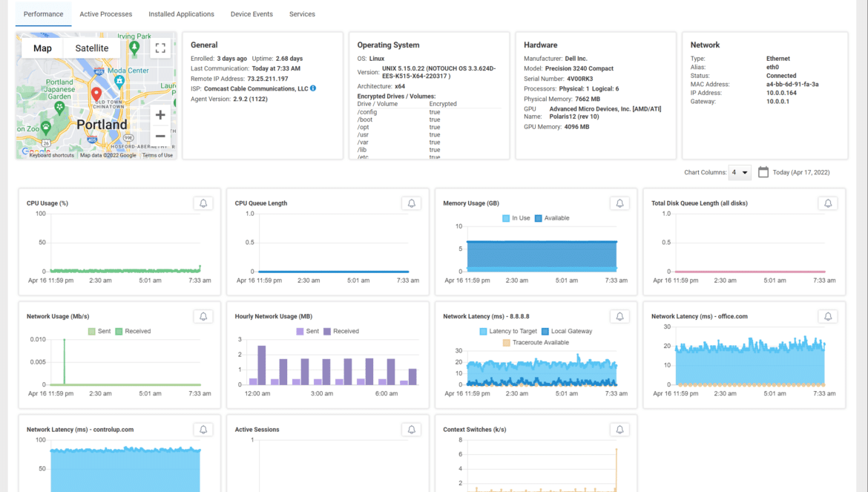Toggle fullscreen view of the map
Screen dimensions: 868x492
tap(160, 48)
